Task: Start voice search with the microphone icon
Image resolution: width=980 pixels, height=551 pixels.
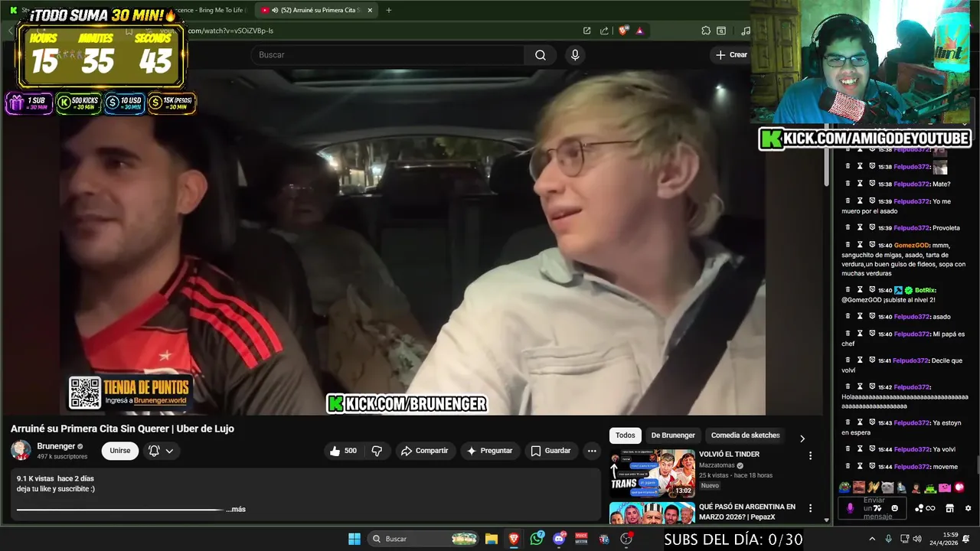Action: coord(575,54)
